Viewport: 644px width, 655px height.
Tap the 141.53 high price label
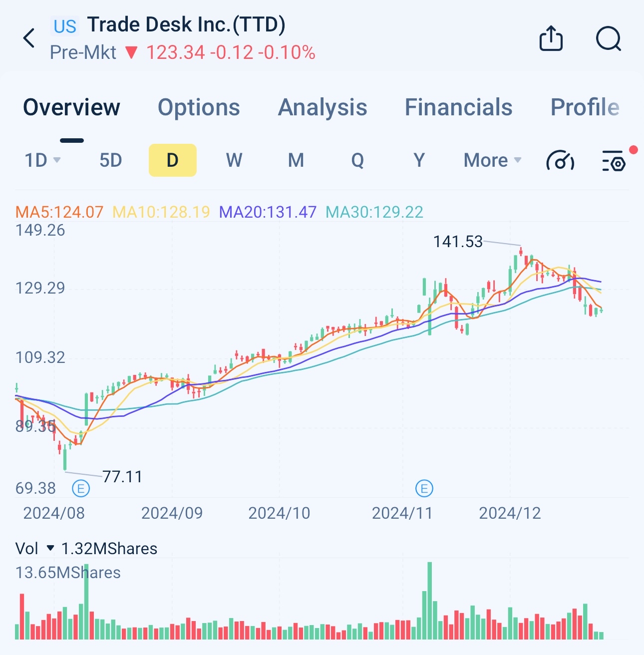[x=458, y=242]
